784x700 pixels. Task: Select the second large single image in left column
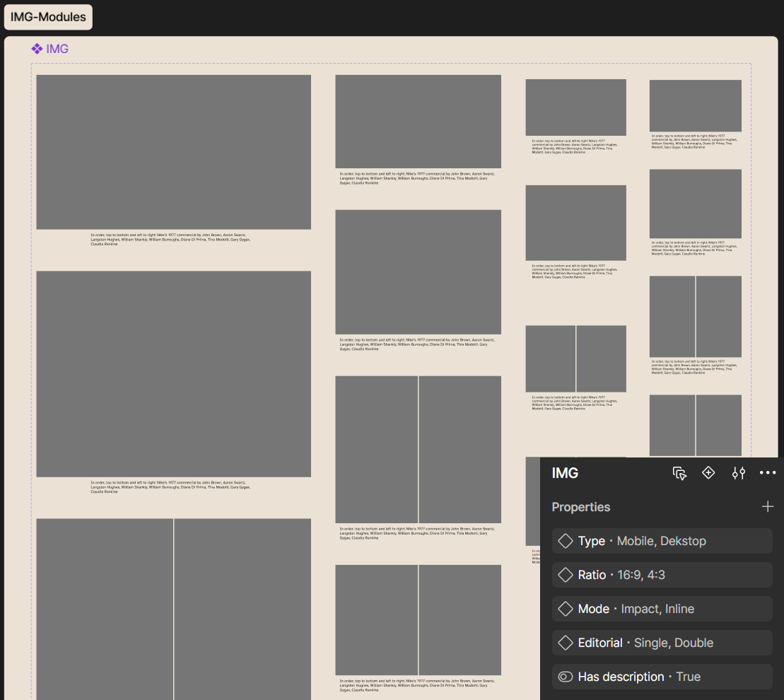[x=173, y=374]
